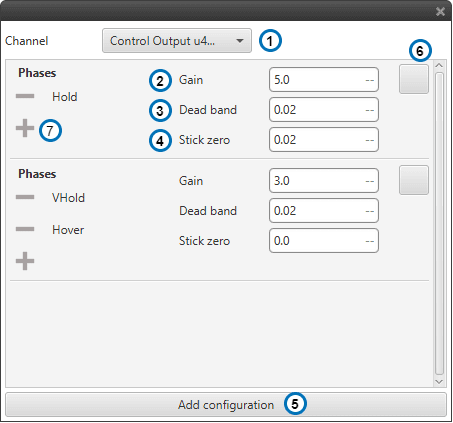Edit Stick zero field showing 0.0
Viewport: 453px width, 423px height.
click(324, 241)
